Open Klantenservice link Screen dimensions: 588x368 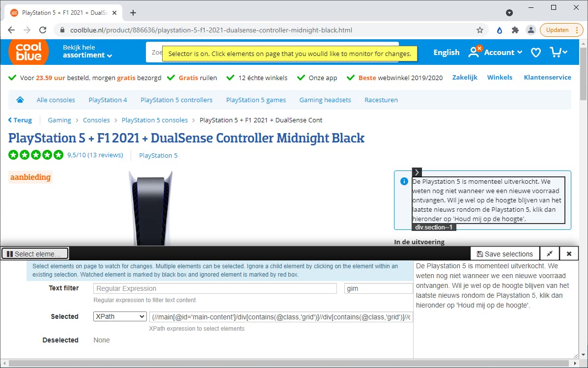coord(547,77)
